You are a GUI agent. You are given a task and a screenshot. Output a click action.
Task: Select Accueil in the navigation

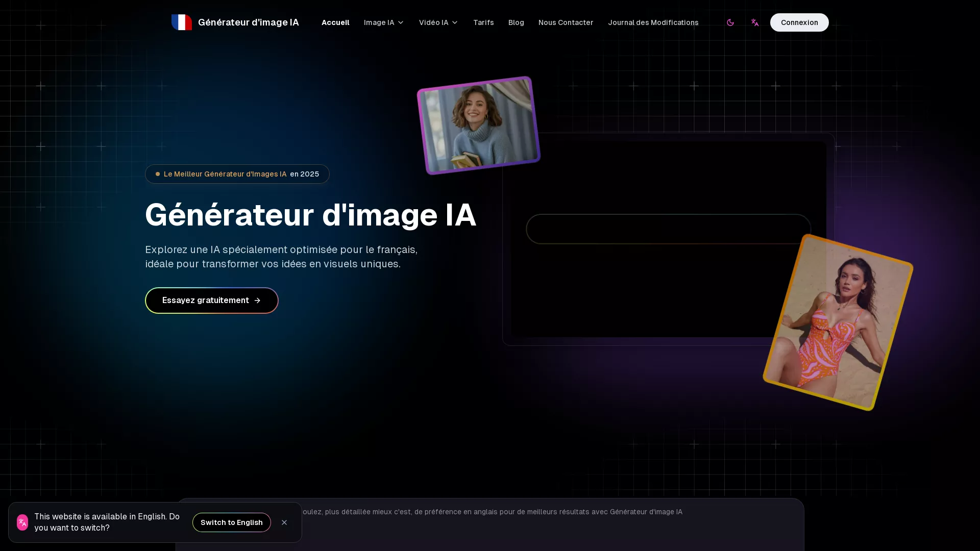coord(335,22)
